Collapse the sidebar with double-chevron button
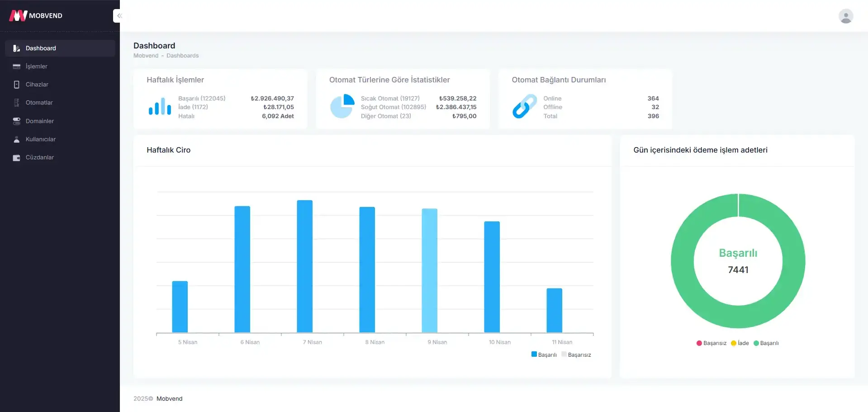868x412 pixels. [x=119, y=16]
